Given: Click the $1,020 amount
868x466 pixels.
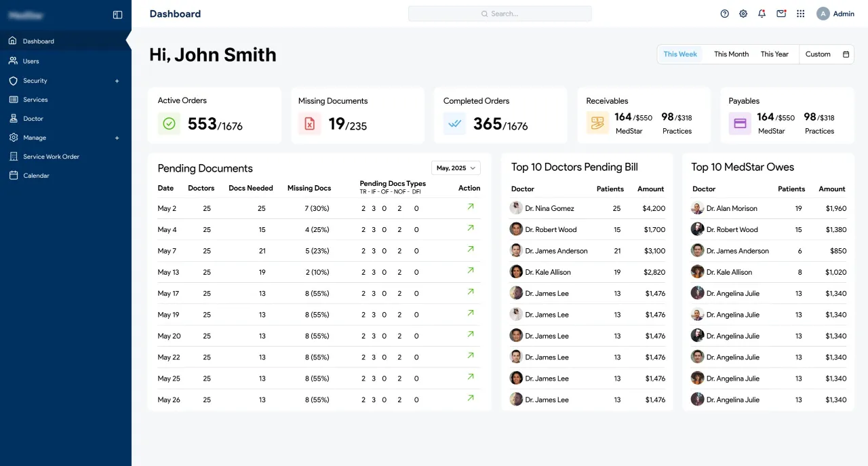Looking at the screenshot, I should pos(836,272).
